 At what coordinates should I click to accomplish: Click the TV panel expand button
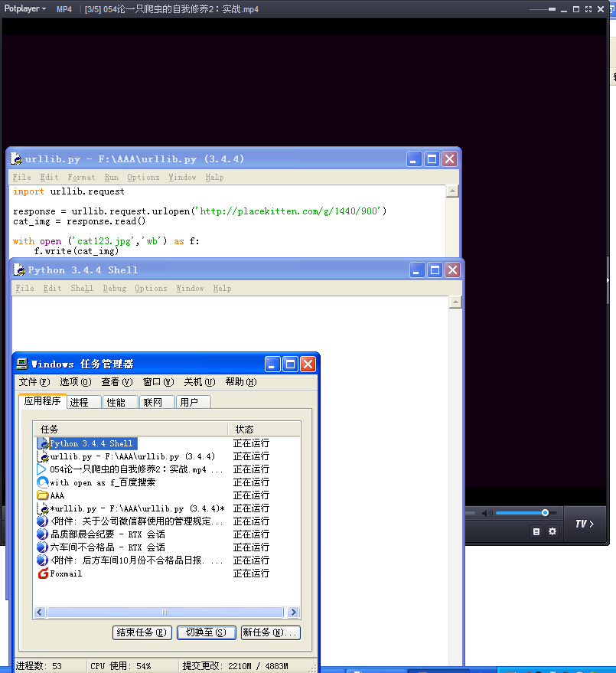(585, 524)
